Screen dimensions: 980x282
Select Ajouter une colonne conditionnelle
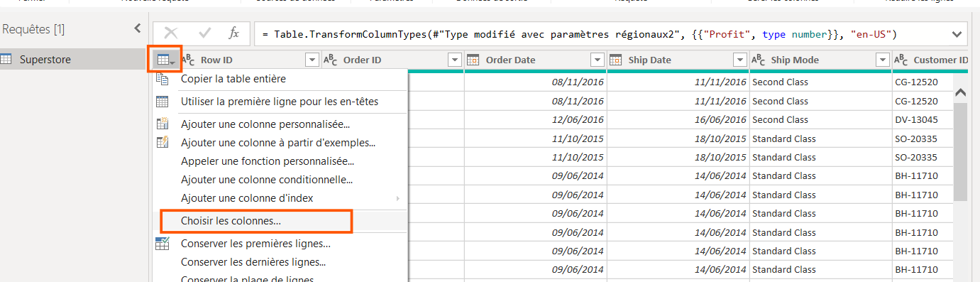tap(280, 180)
